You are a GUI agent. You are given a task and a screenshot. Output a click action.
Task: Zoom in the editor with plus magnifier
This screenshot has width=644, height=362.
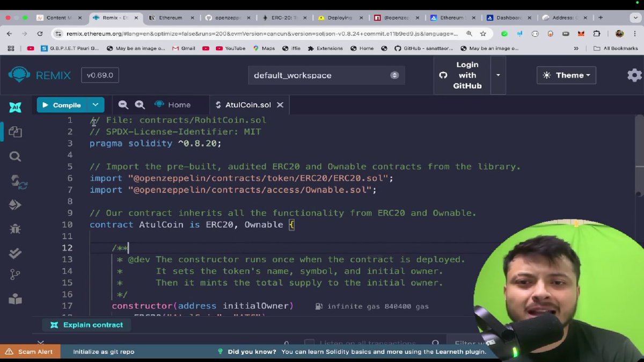[140, 105]
